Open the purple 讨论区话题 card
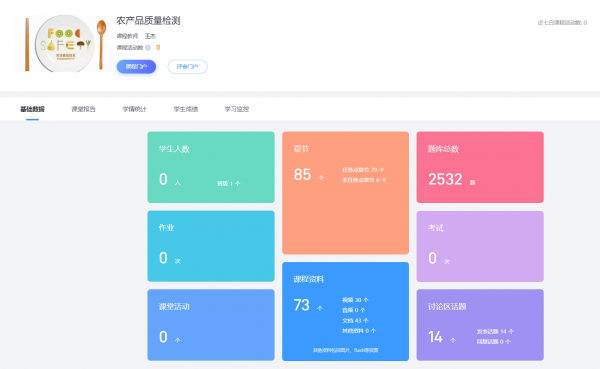This screenshot has height=369, width=600. coord(480,325)
